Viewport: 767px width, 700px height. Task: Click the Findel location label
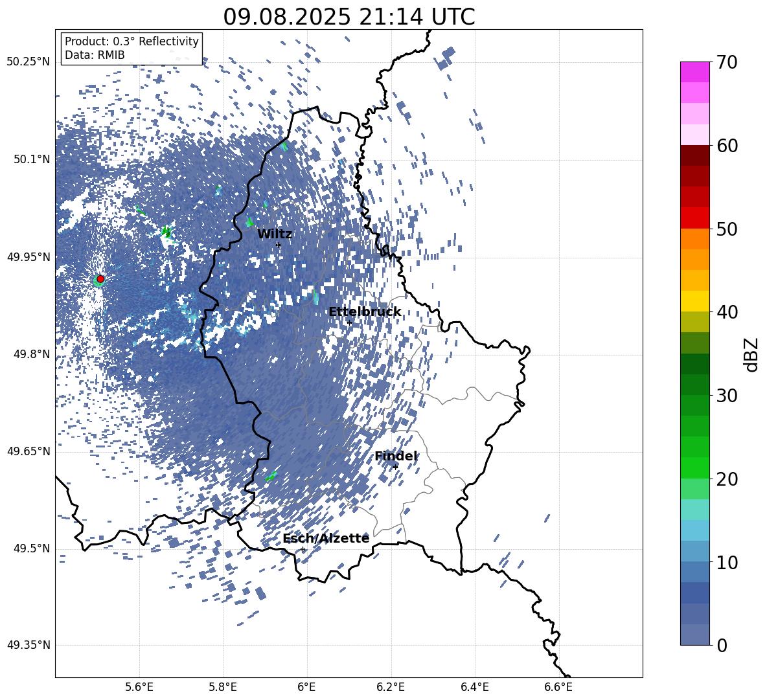pos(396,456)
